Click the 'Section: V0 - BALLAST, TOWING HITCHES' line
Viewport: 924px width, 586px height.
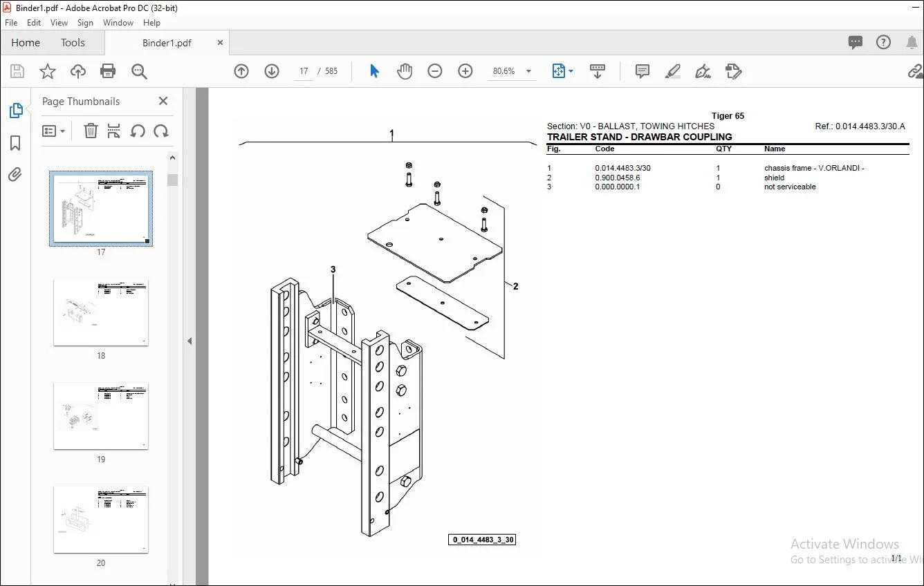coord(631,126)
